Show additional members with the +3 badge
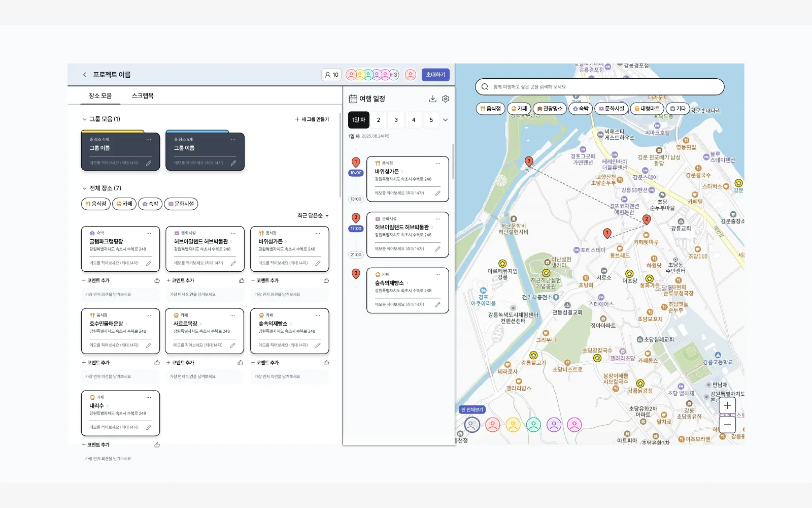Viewport: 812px width, 508px height. [x=394, y=75]
